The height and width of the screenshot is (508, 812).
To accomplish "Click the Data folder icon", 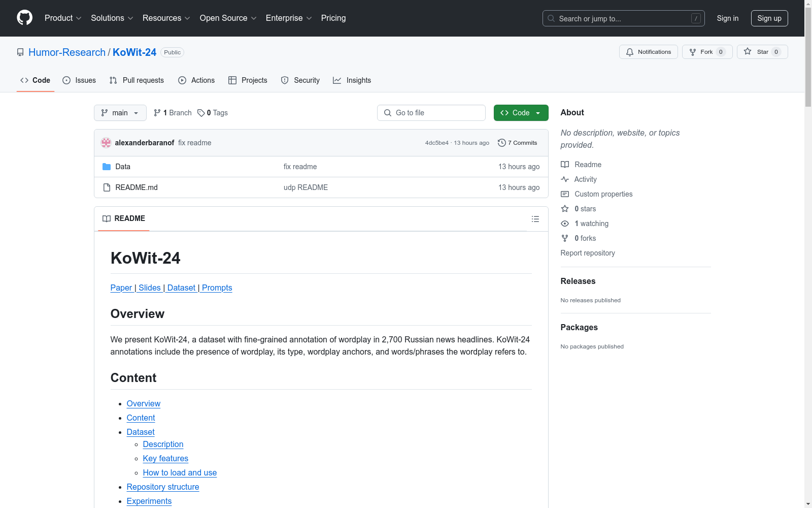I will 107,167.
